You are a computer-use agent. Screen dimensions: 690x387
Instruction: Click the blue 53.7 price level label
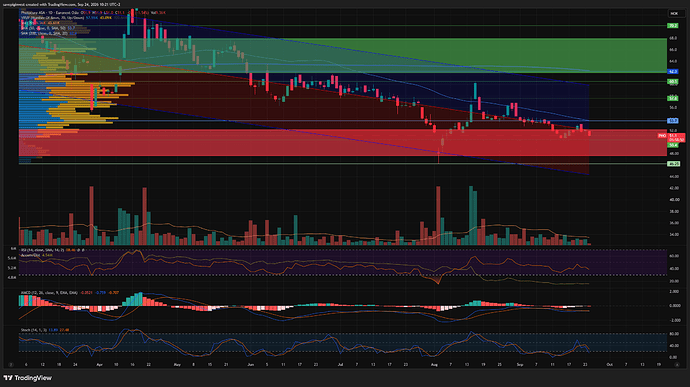coord(673,121)
